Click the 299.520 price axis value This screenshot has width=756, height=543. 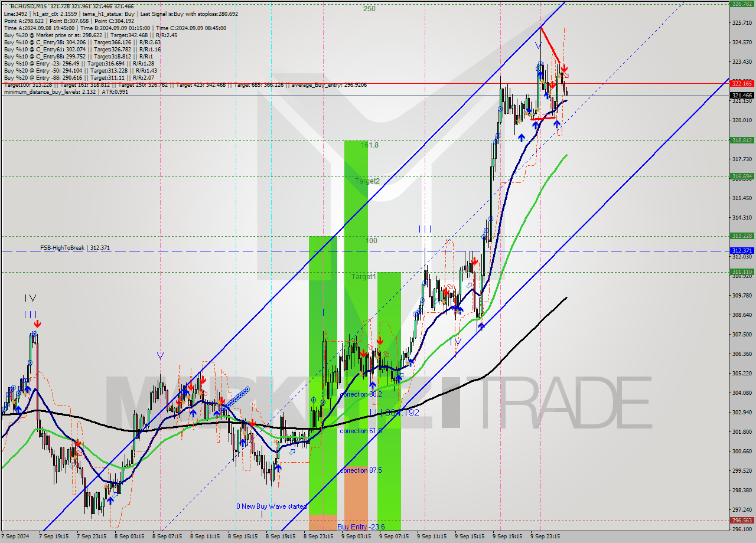click(742, 471)
